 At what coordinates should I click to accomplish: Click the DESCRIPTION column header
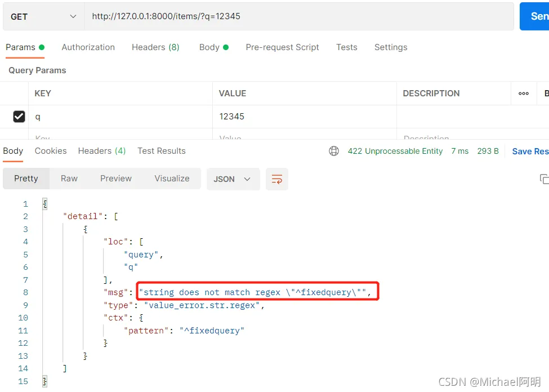click(431, 93)
